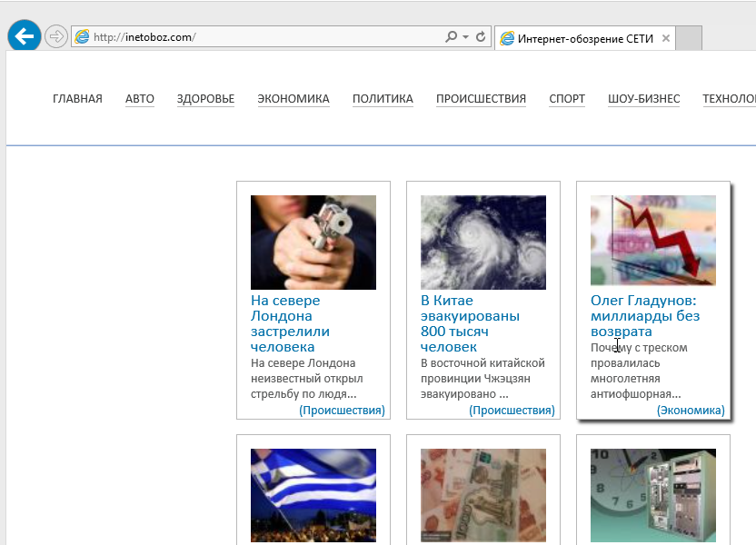Open the ШОУ-БИЗНЕС menu item
This screenshot has height=545, width=756.
click(643, 99)
